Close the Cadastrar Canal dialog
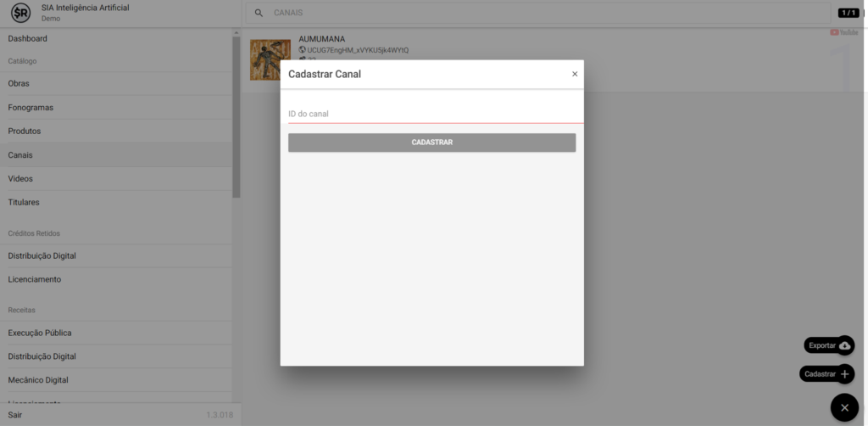This screenshot has height=426, width=868. (x=575, y=74)
